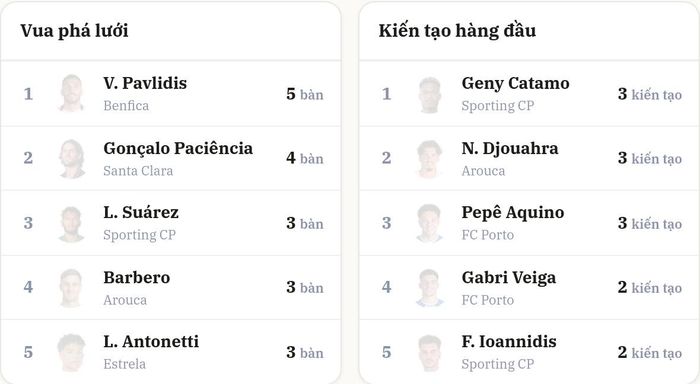
Task: Click Barbero player avatar
Action: pyautogui.click(x=71, y=288)
